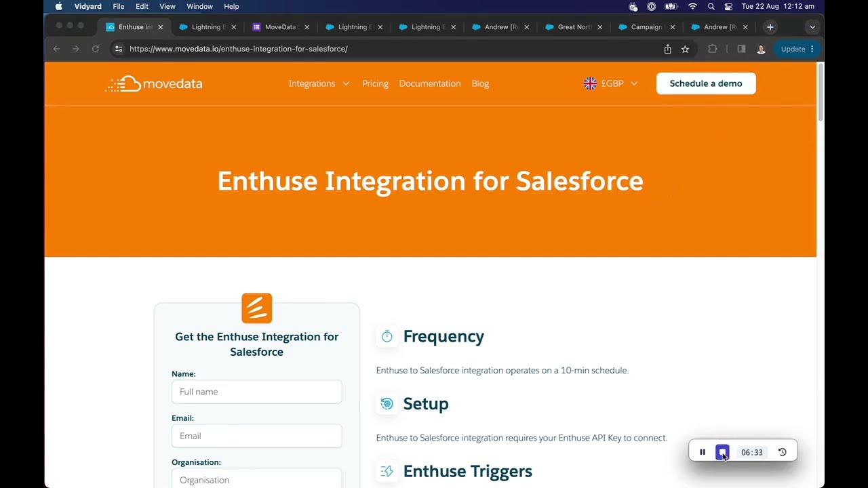The image size is (868, 488).
Task: Close the Great North tab
Action: pyautogui.click(x=599, y=27)
